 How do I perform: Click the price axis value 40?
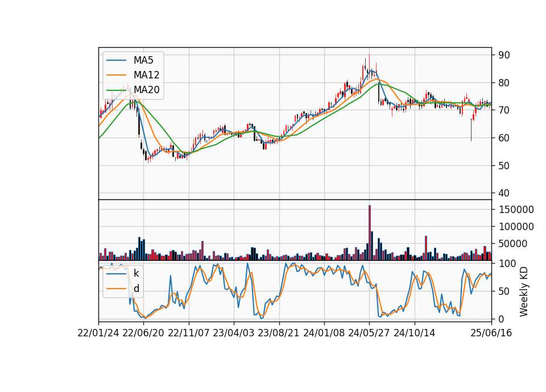(x=504, y=193)
